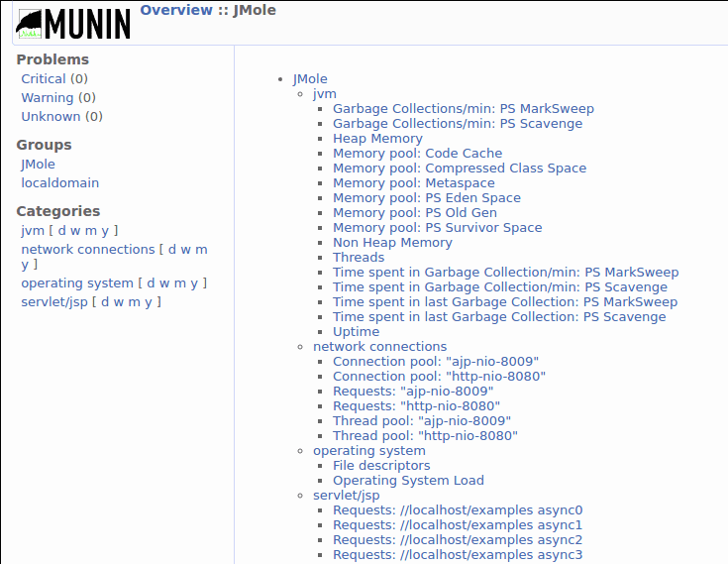
Task: Open the month 'm' view for operating system
Action: (x=180, y=283)
